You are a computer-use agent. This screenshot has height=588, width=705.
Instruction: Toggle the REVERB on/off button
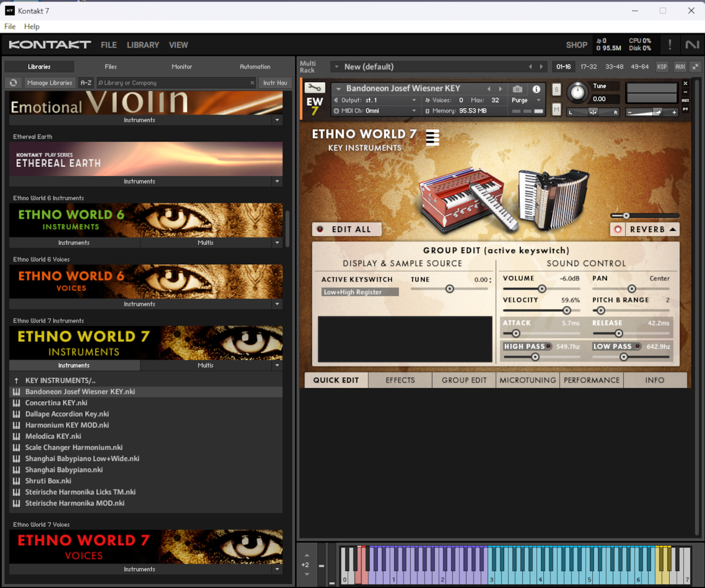(617, 230)
